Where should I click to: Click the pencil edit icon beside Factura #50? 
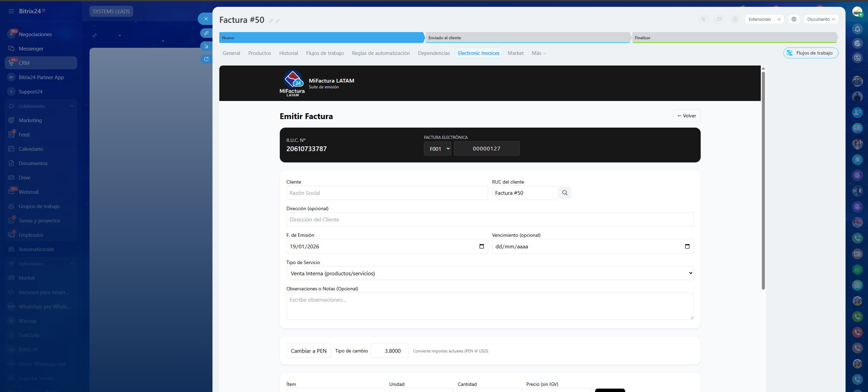tap(271, 21)
